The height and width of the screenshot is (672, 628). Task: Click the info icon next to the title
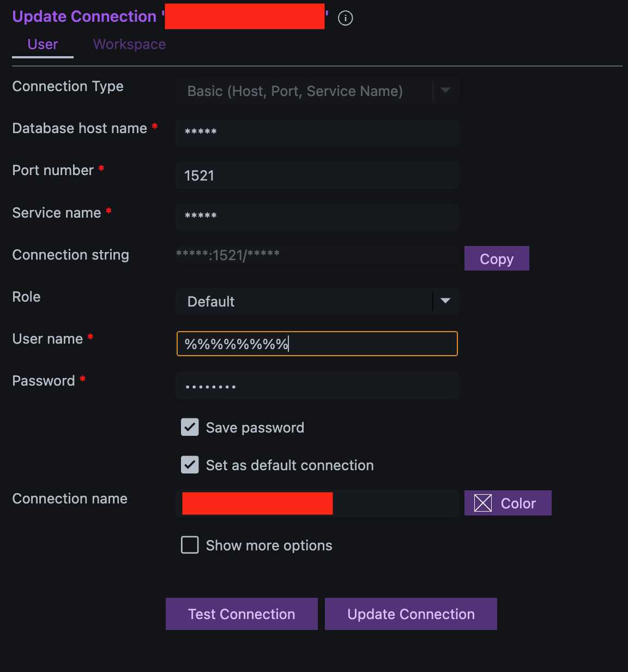point(345,18)
